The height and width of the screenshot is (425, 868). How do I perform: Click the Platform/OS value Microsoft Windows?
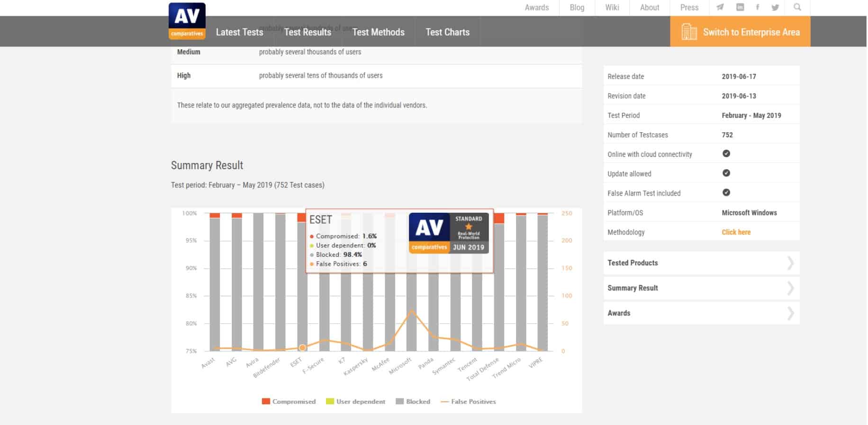click(749, 213)
